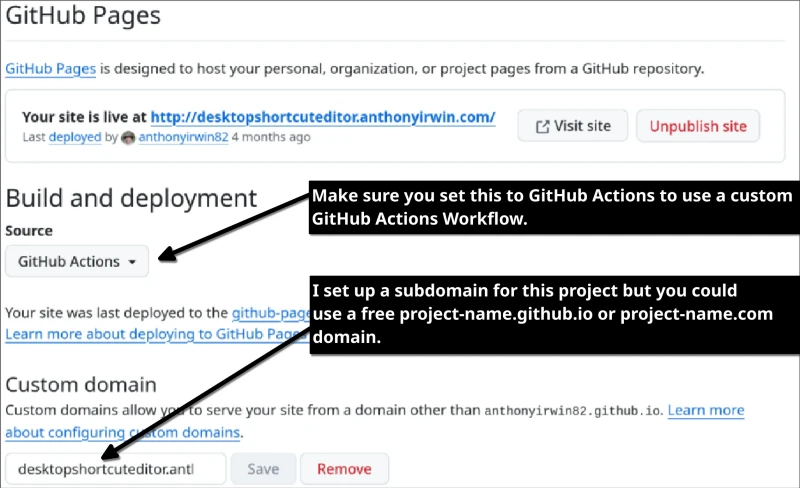Open Learn more about deploying link
The image size is (800, 488).
(x=150, y=333)
